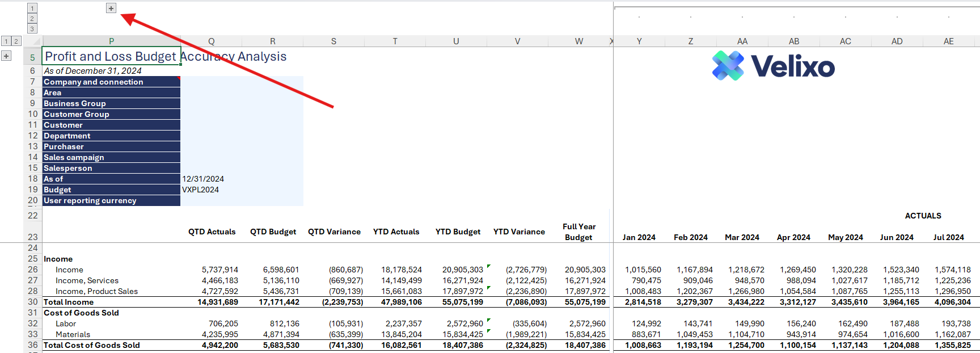
Task: Click column outline level 2 button
Action: point(32,19)
